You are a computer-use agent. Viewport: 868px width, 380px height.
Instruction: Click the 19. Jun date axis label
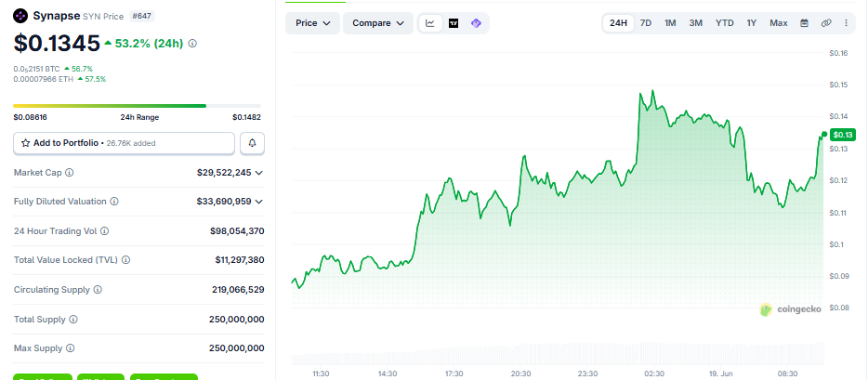720,373
